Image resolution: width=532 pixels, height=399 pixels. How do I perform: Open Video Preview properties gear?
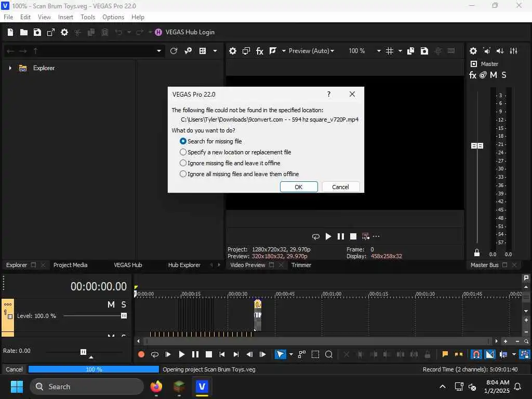point(232,51)
